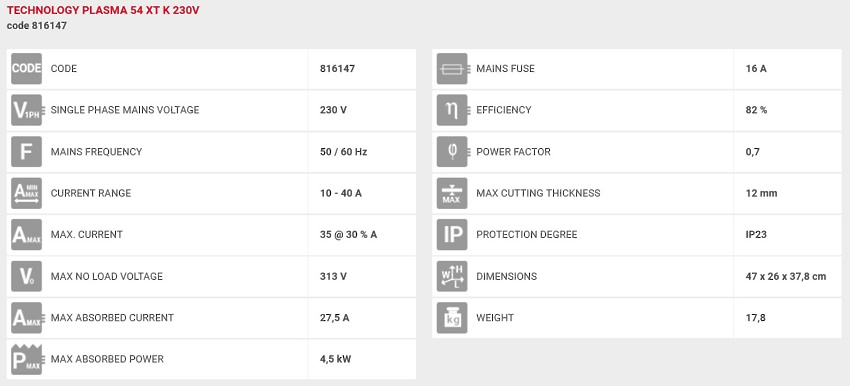Click the code 816147 text under title
The width and height of the screenshot is (850, 386).
pos(37,25)
